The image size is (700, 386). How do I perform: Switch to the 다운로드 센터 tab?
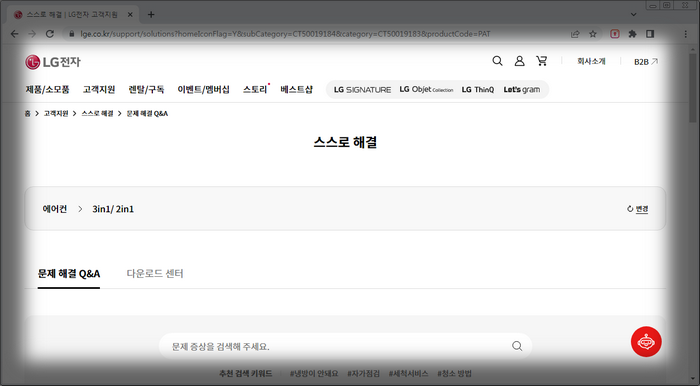tap(155, 274)
